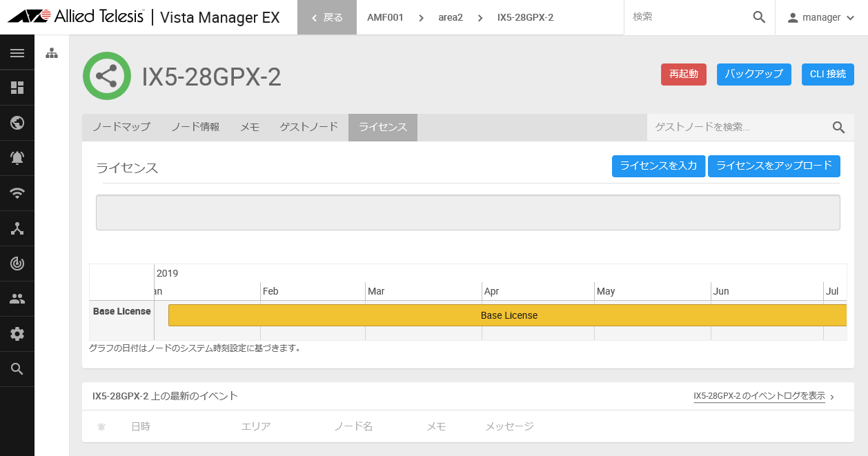Click the ライセンスを入力 button

click(659, 166)
